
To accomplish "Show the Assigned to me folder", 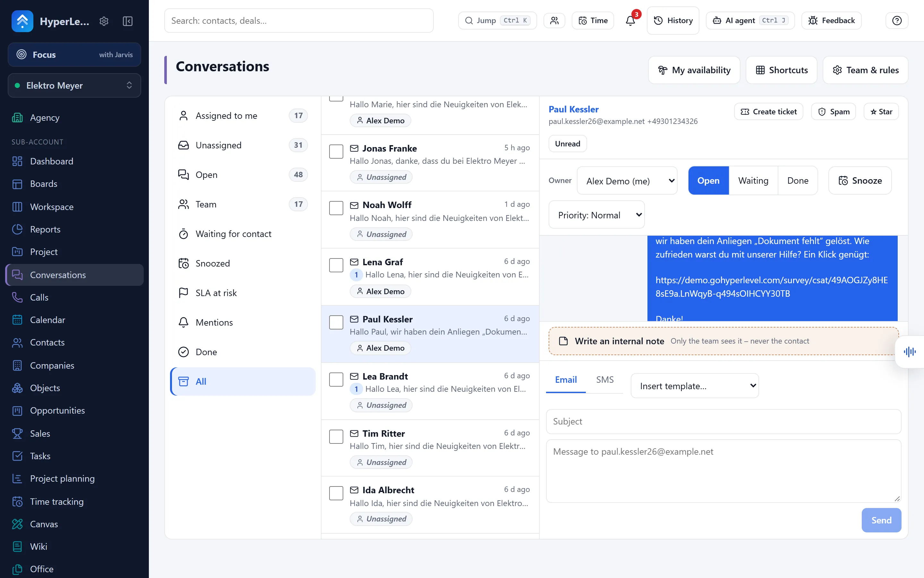I will point(243,116).
